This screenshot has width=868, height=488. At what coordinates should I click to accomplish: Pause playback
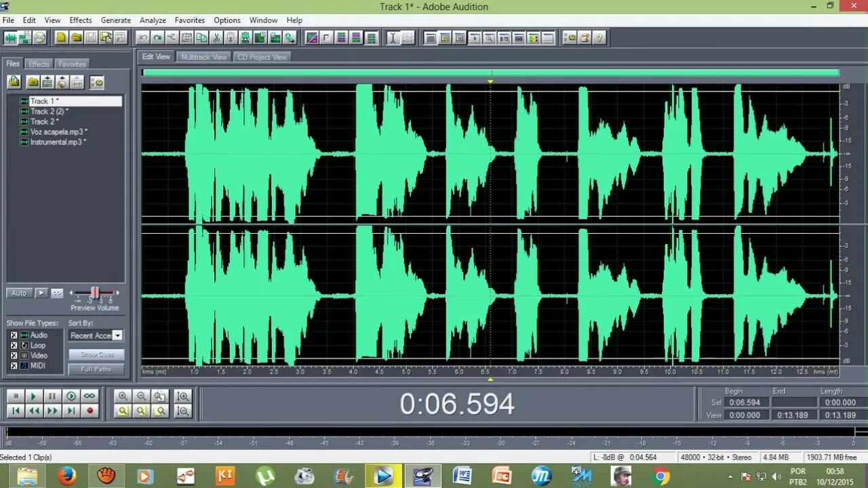(52, 396)
